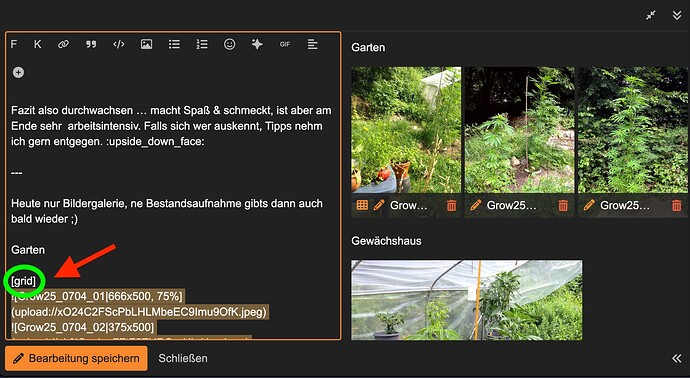The width and height of the screenshot is (690, 378).
Task: Click Schließen to close editor
Action: pos(183,358)
